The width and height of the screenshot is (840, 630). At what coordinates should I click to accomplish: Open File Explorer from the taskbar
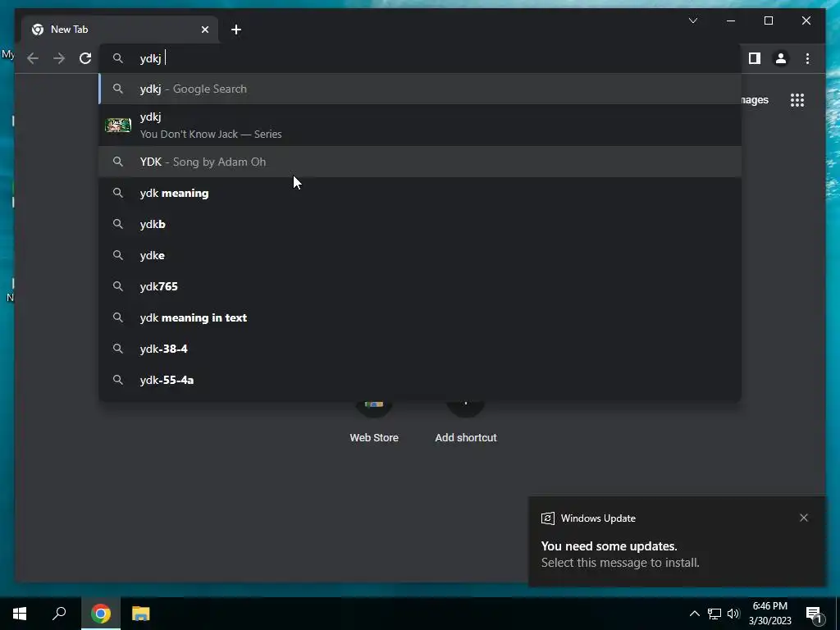pos(140,614)
